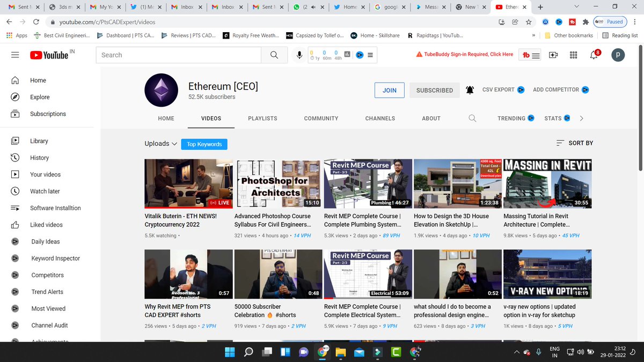Image resolution: width=644 pixels, height=362 pixels.
Task: Open Vitalik Buterin live stream thumbnail
Action: (x=188, y=183)
